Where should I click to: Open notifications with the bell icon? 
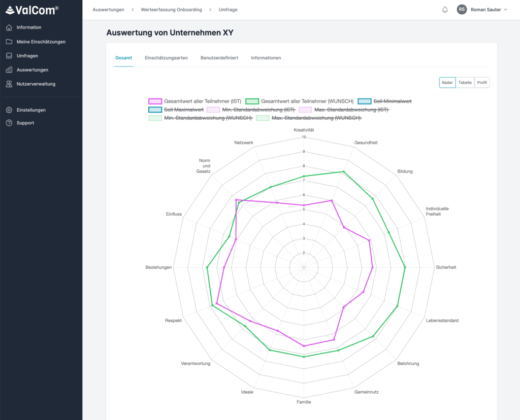coord(445,10)
